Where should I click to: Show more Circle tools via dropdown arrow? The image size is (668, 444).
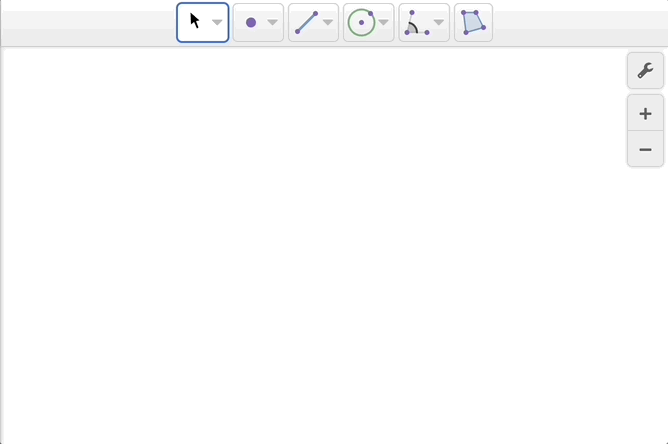click(x=383, y=23)
